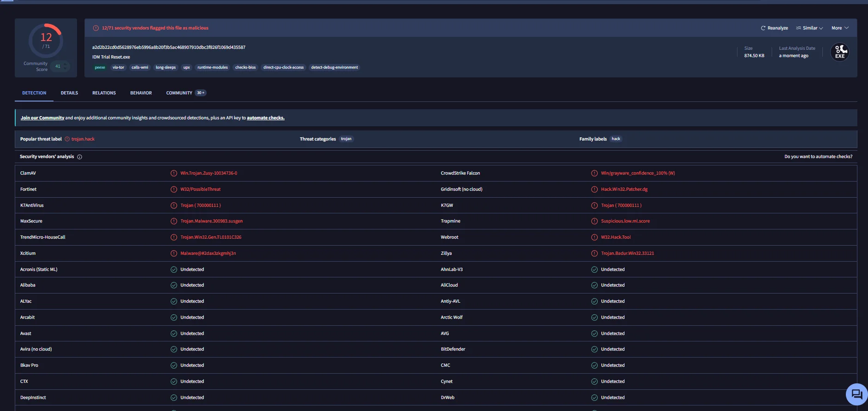868x411 pixels.
Task: Click the via-tor tag
Action: click(119, 67)
